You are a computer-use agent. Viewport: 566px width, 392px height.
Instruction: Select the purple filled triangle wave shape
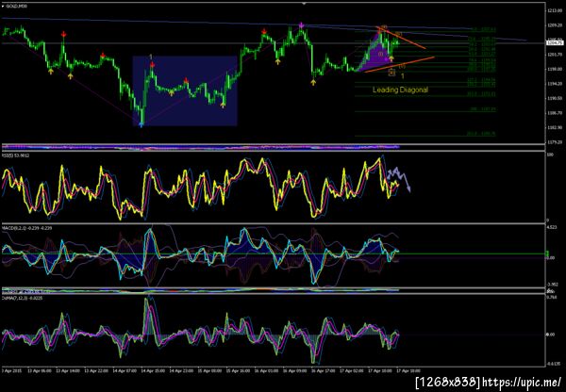tap(375, 53)
